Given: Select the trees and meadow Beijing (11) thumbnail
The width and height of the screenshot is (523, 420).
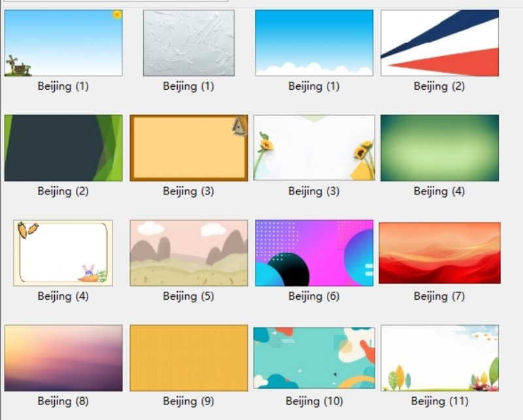Looking at the screenshot, I should click(x=439, y=358).
